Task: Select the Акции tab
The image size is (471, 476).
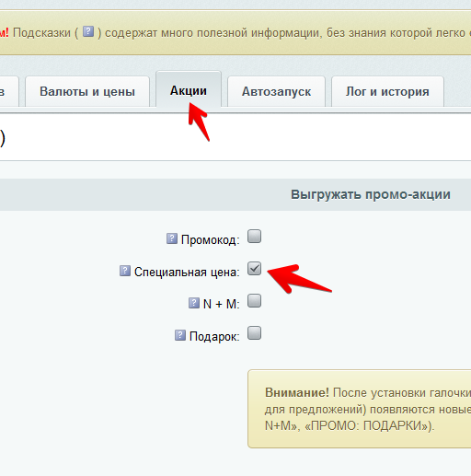Action: (x=189, y=89)
